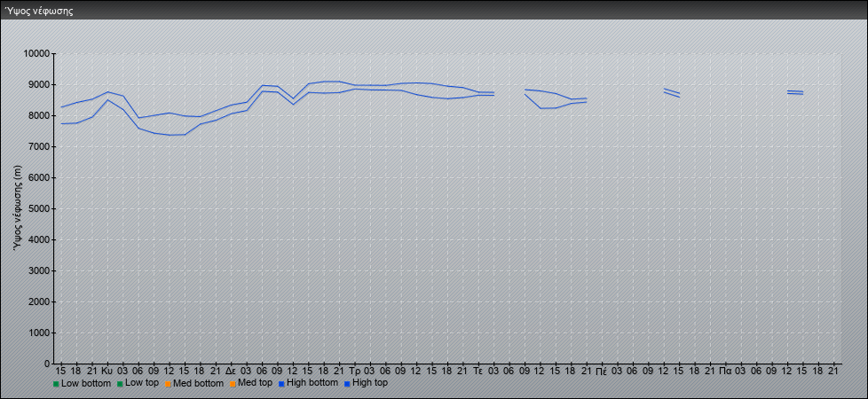868x399 pixels.
Task: Click the 6000 y-axis value
Action: (39, 177)
